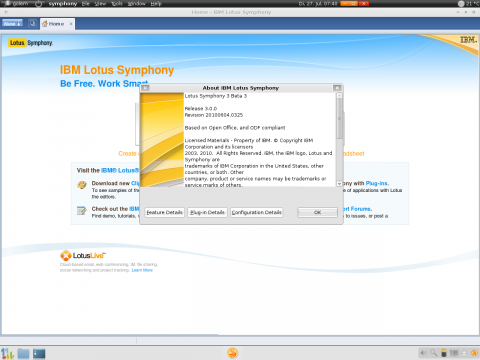Click the Check out the IBM notepad icon
Viewport: 480px width, 360px height.
(x=82, y=210)
